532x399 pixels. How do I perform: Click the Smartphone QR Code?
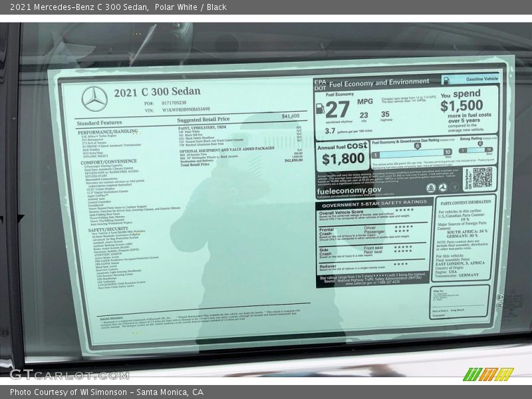(484, 180)
